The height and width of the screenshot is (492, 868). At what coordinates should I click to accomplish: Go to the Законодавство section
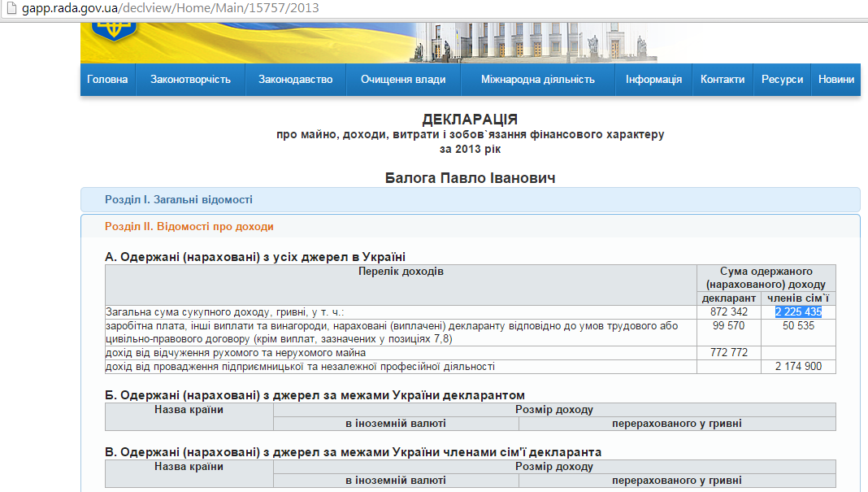[x=296, y=80]
